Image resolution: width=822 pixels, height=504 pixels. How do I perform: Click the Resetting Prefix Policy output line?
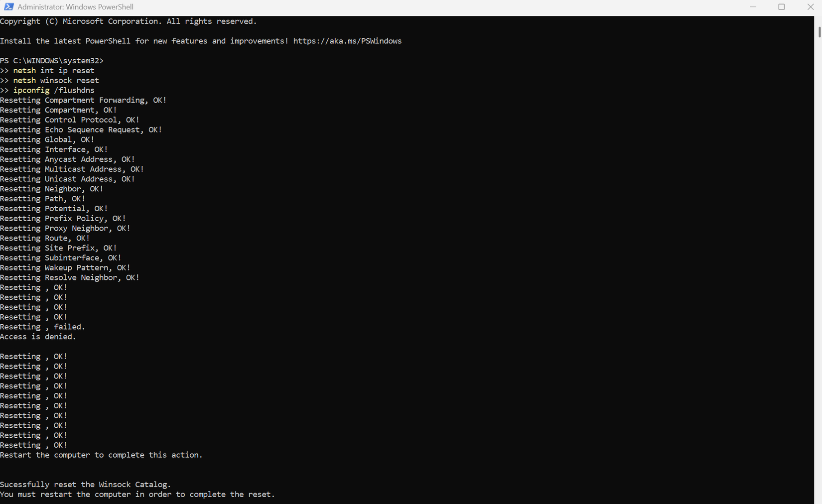[62, 218]
